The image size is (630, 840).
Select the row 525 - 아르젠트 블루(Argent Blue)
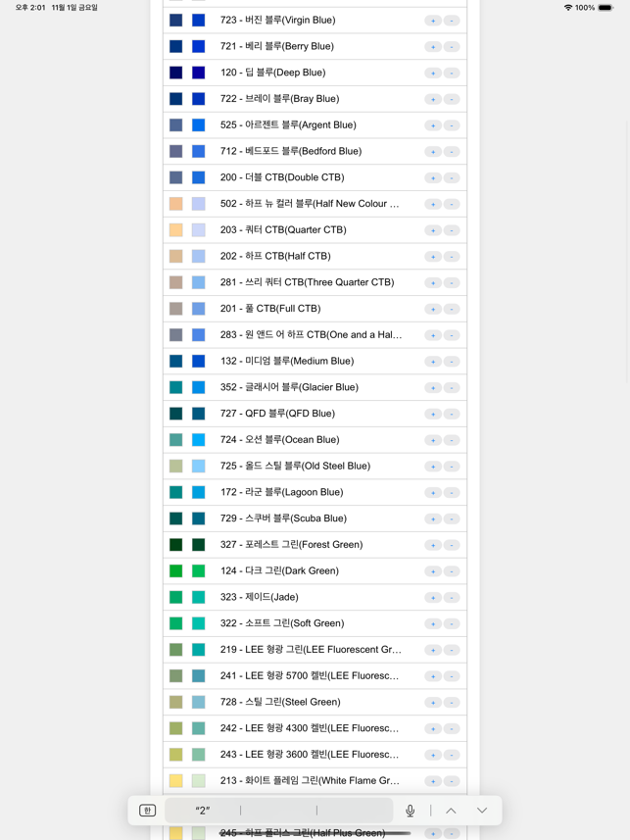pyautogui.click(x=315, y=125)
